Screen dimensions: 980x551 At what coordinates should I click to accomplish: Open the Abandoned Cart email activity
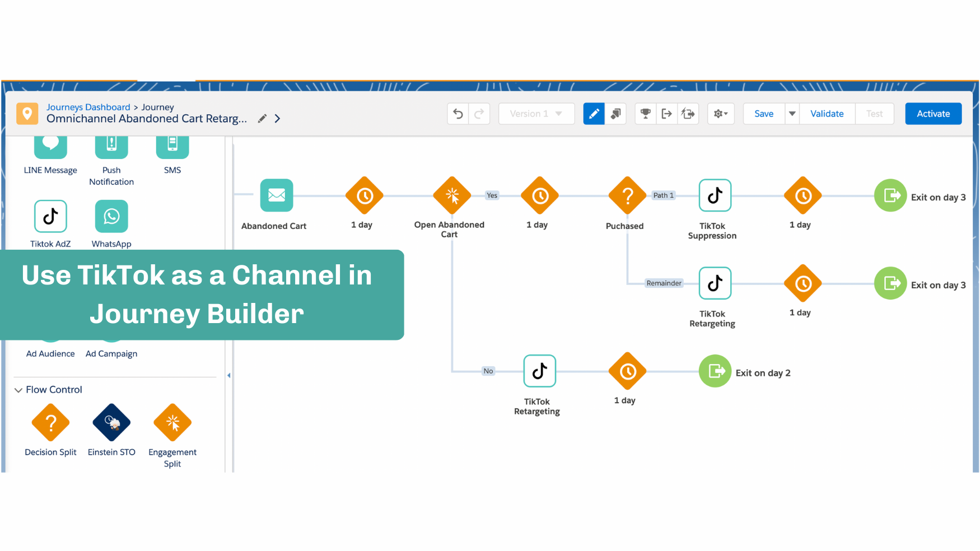(x=277, y=195)
